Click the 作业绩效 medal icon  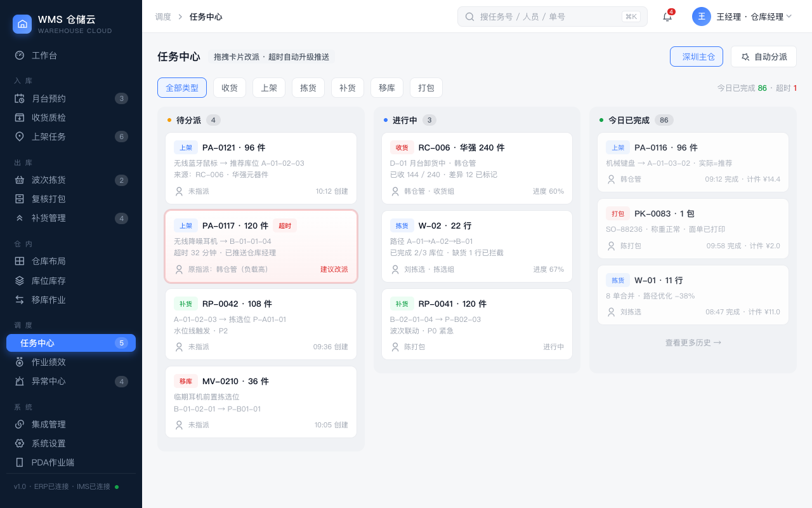(20, 362)
